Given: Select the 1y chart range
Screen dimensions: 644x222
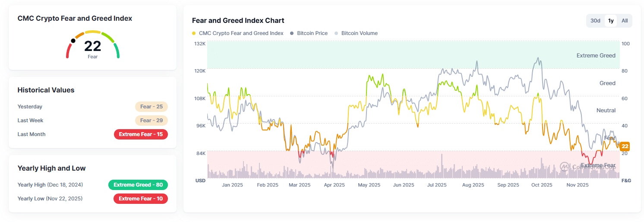Looking at the screenshot, I should click(x=611, y=21).
